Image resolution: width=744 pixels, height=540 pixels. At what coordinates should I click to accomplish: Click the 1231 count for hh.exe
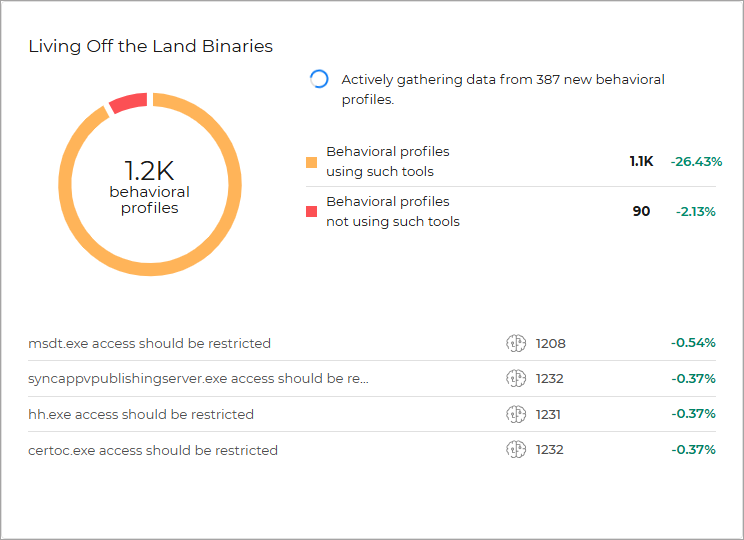(548, 414)
